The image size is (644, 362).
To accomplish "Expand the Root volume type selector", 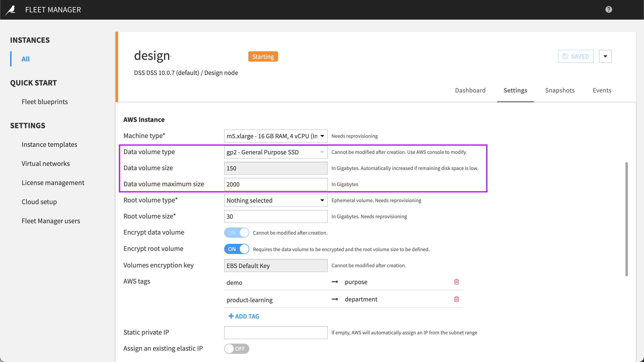I will [322, 200].
